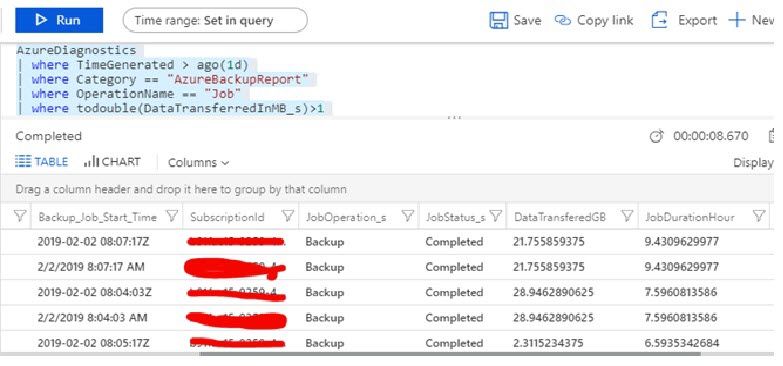The height and width of the screenshot is (366, 783).
Task: Open filter icon on JobDurationHour column
Action: coord(759,216)
